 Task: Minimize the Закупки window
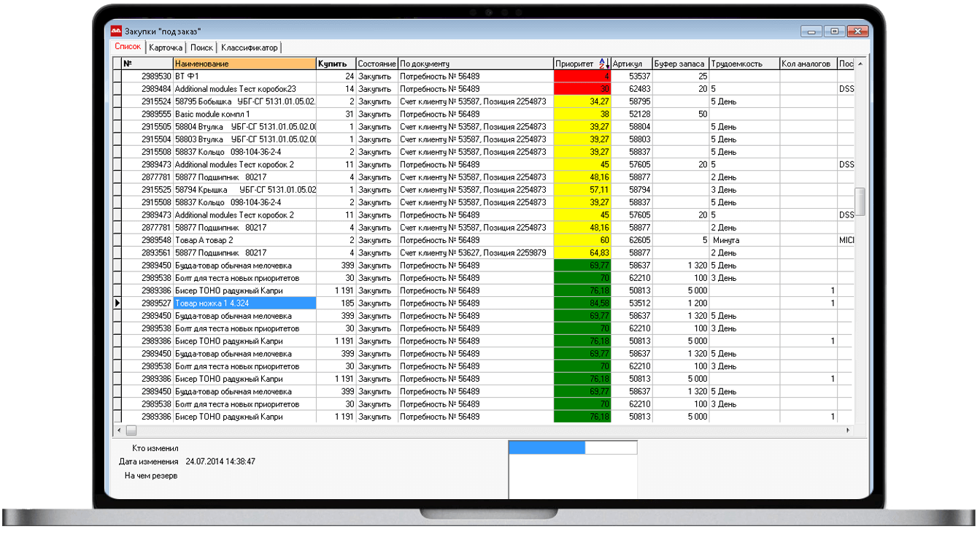811,31
